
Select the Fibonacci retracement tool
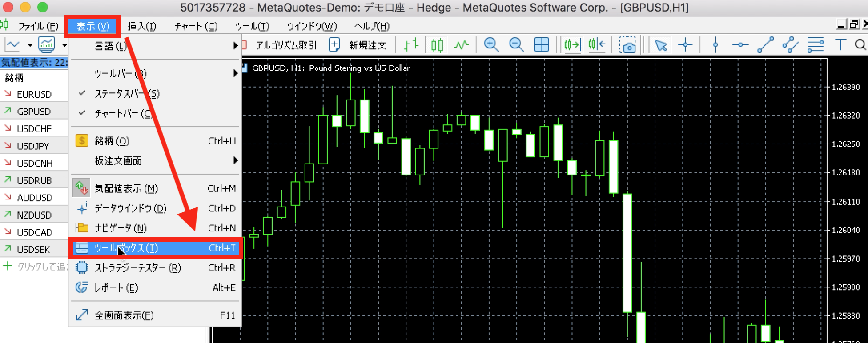(816, 45)
